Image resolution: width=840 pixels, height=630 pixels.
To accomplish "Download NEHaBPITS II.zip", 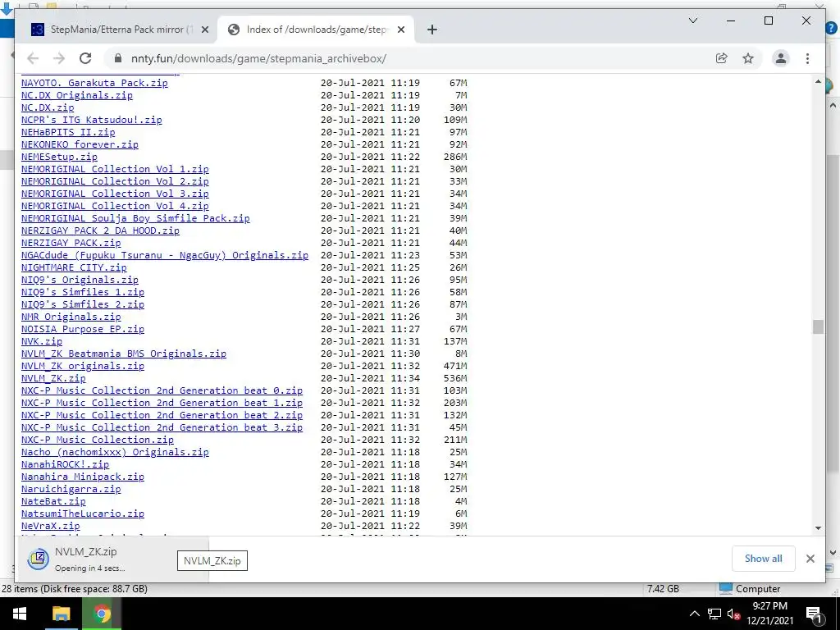I will click(x=68, y=132).
